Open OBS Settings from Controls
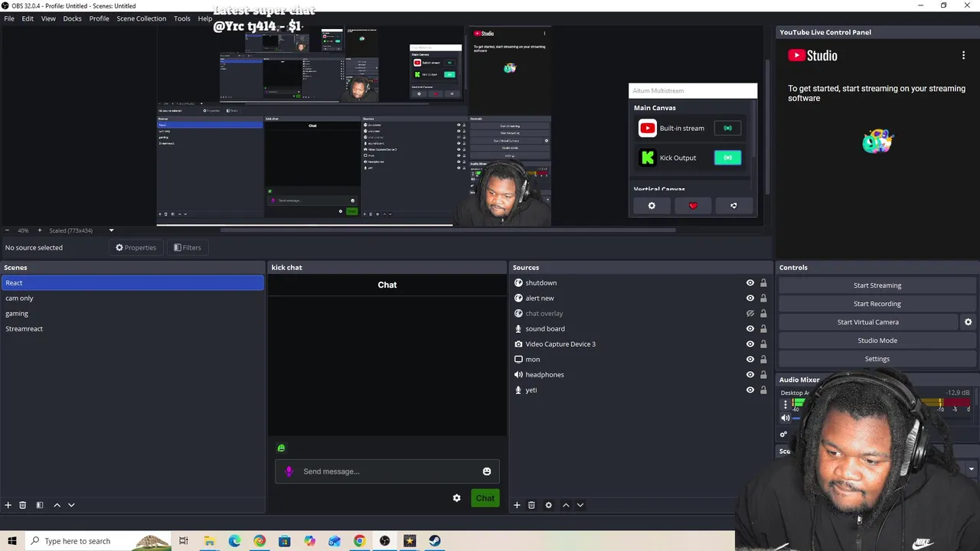 click(x=877, y=359)
